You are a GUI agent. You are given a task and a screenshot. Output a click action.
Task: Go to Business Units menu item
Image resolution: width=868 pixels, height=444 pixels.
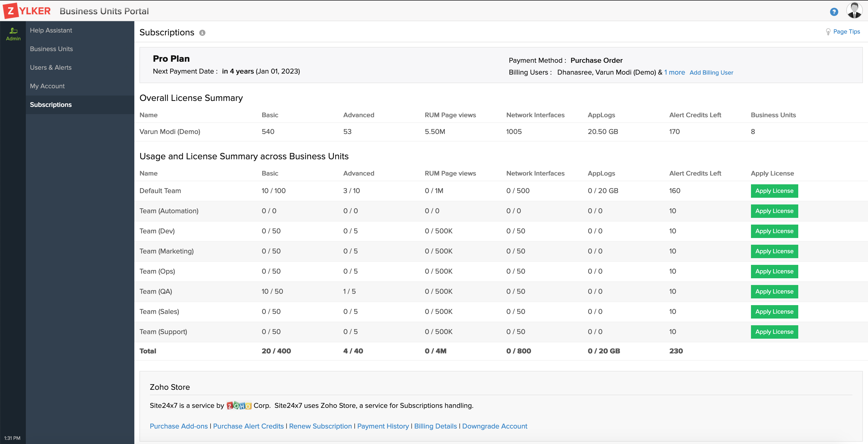point(51,49)
